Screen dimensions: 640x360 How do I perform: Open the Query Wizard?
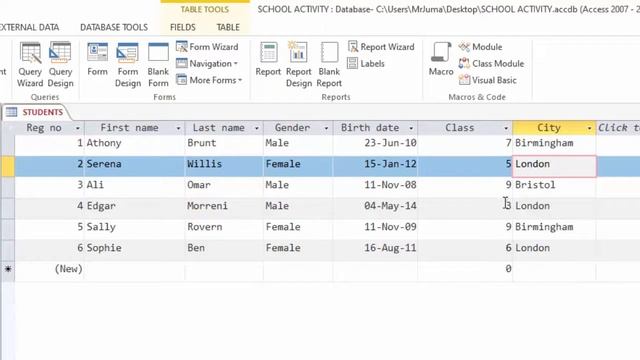(30, 64)
